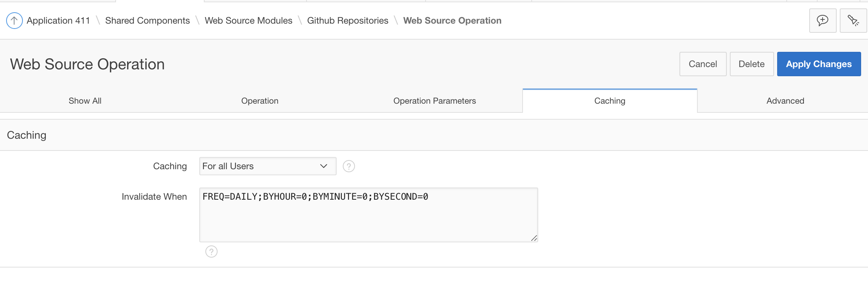Click the developer shortcut icon in top-right corner

click(853, 21)
